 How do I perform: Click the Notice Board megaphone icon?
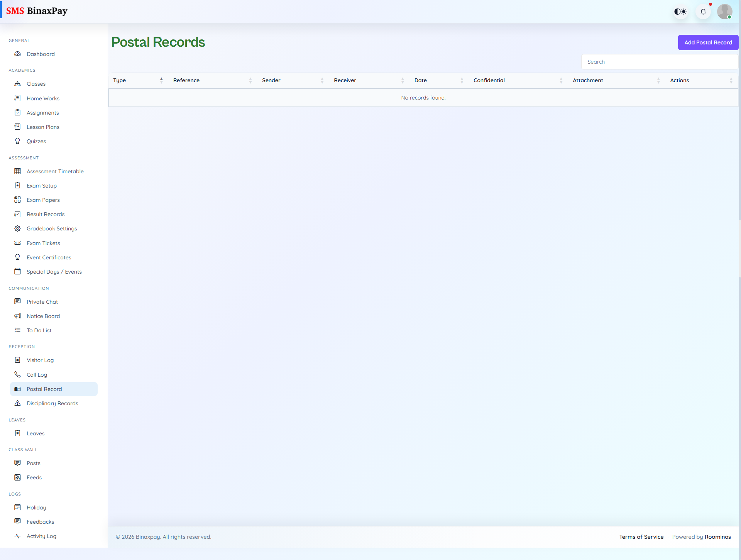coord(18,316)
